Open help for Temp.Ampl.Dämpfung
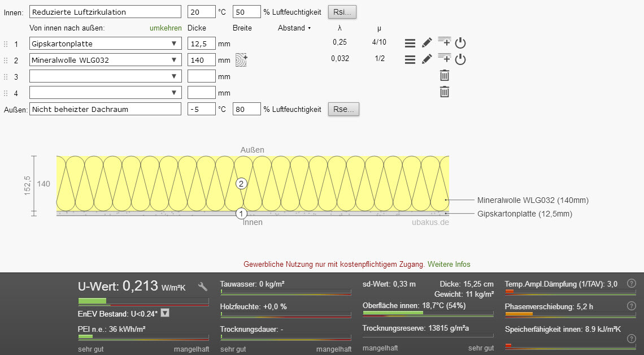This screenshot has height=355, width=644. coord(632,283)
